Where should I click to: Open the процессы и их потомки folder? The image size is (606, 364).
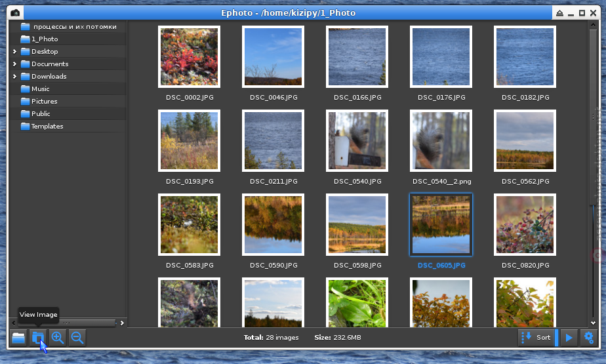tap(68, 27)
